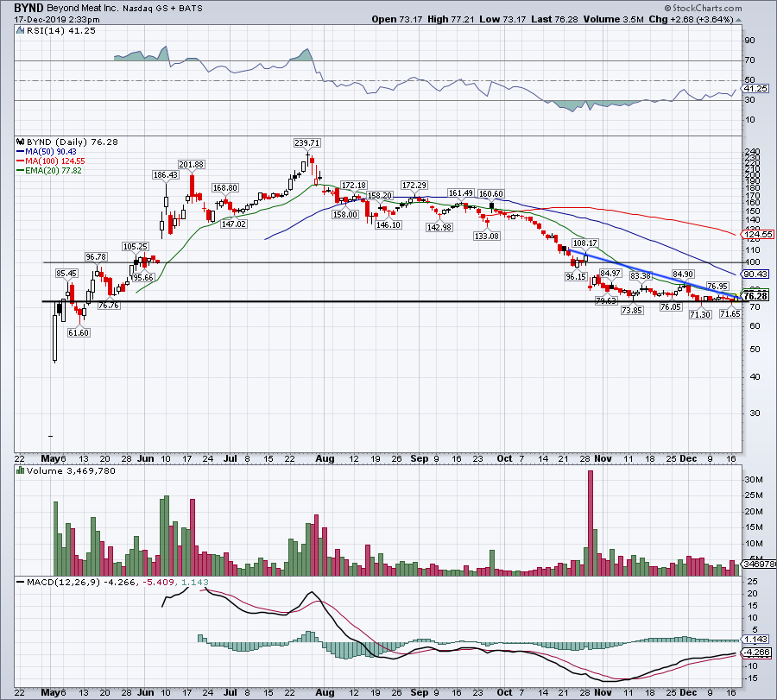Click the MACD -4.266 axis tag

click(x=756, y=653)
